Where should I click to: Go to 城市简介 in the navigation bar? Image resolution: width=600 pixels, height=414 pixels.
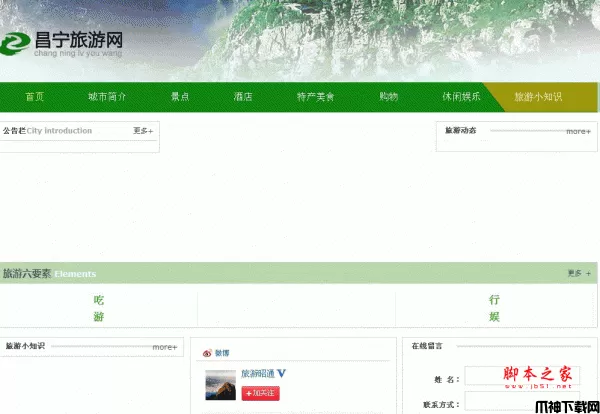click(x=107, y=97)
